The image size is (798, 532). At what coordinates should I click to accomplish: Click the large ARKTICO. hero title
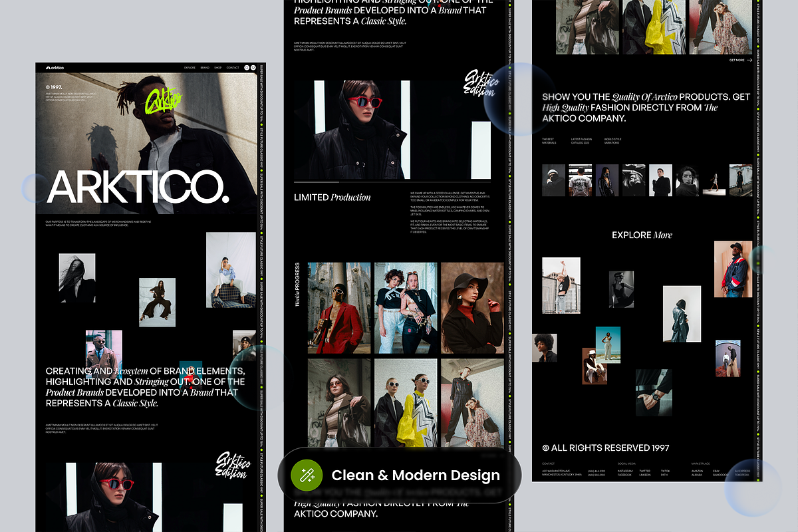[x=138, y=186]
